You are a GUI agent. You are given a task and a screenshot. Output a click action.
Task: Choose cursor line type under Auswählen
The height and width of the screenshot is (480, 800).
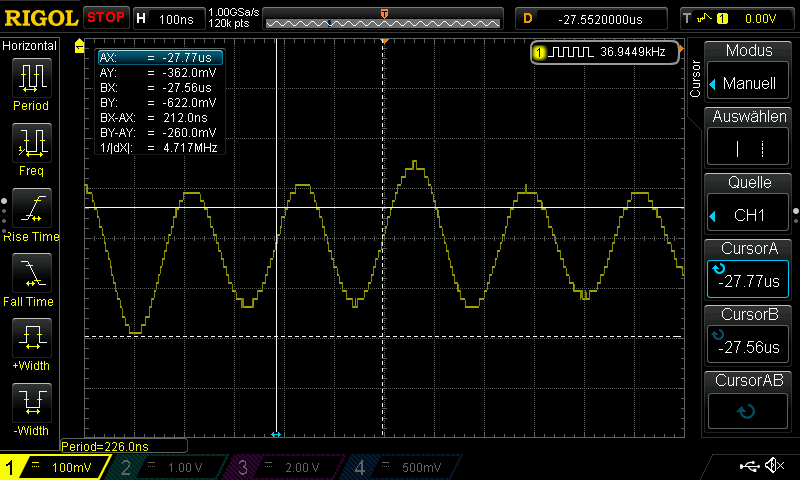click(x=748, y=148)
